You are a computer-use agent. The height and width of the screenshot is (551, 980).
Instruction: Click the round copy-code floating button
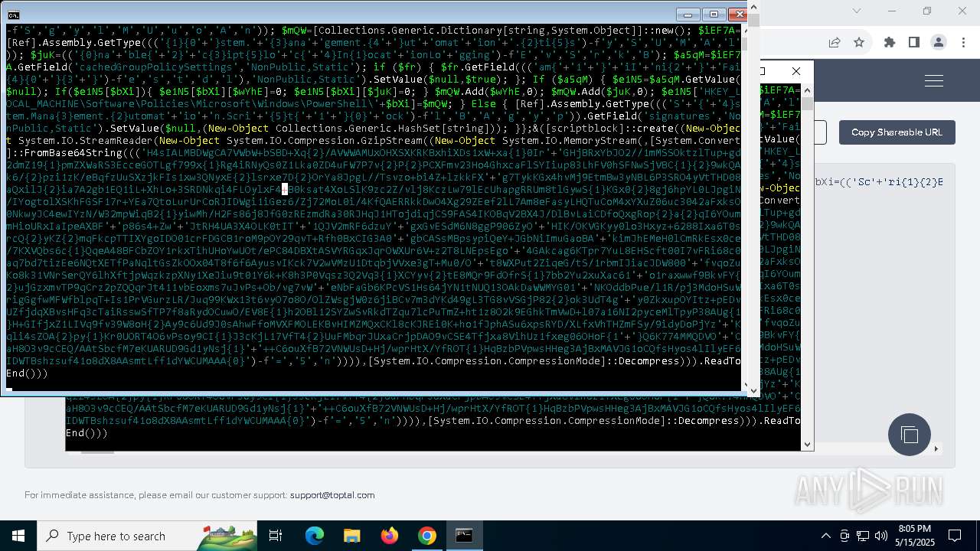(910, 435)
